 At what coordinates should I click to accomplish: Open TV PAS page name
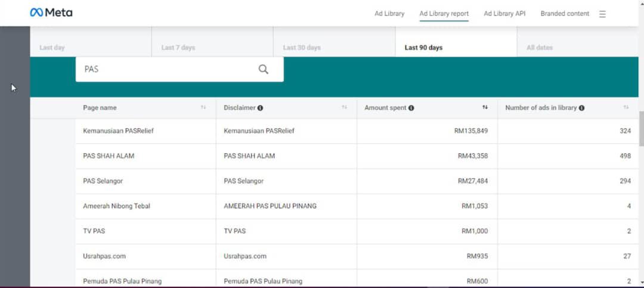[94, 231]
